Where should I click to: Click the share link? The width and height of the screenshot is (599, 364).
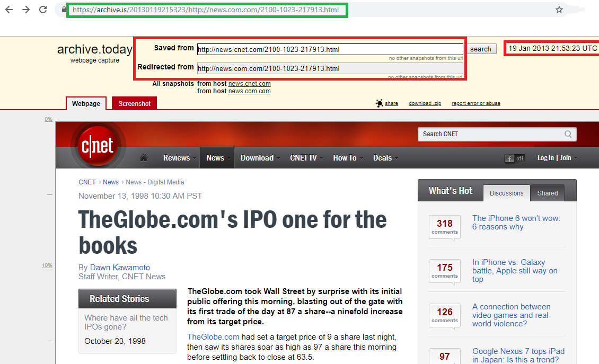[392, 103]
